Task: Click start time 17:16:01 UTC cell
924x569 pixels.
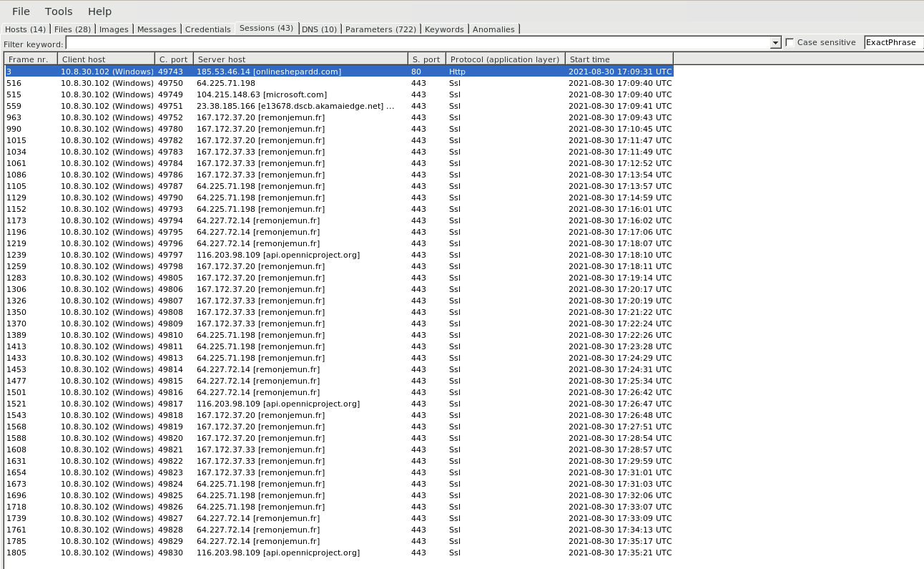Action: 620,209
